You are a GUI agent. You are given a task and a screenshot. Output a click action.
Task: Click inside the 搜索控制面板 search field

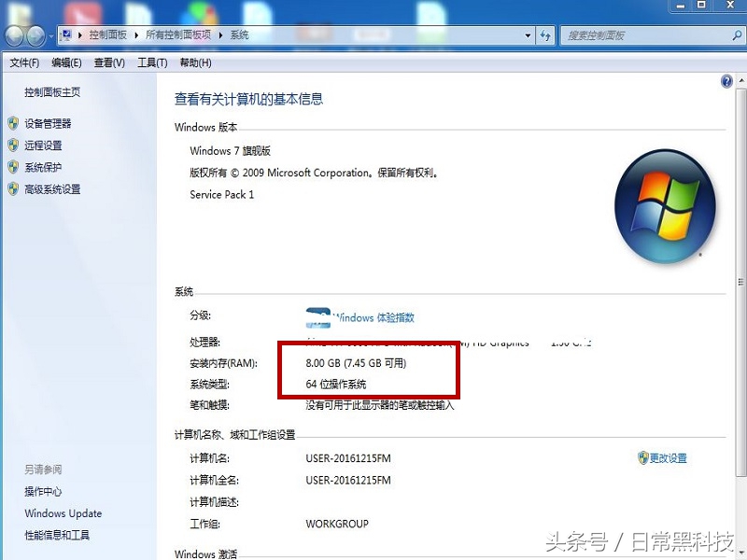tap(635, 35)
